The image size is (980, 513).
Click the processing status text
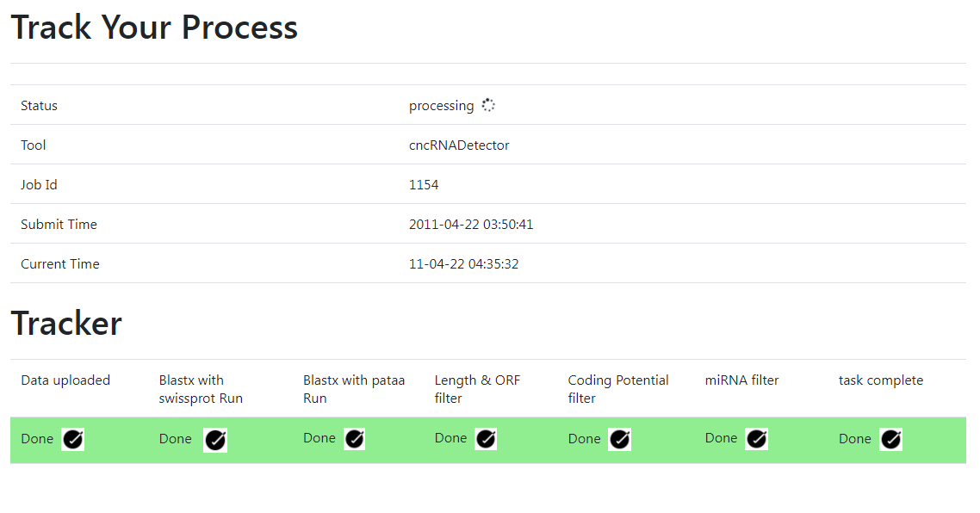(x=441, y=106)
